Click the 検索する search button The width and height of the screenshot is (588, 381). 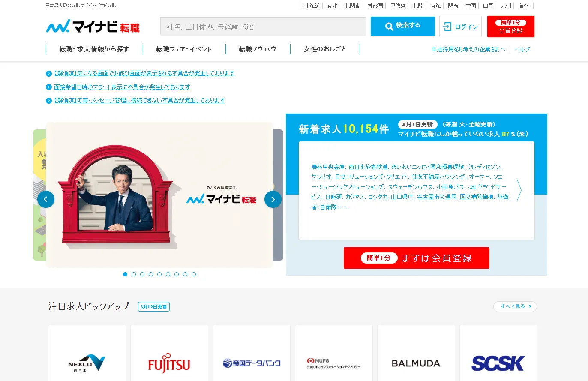pos(403,26)
